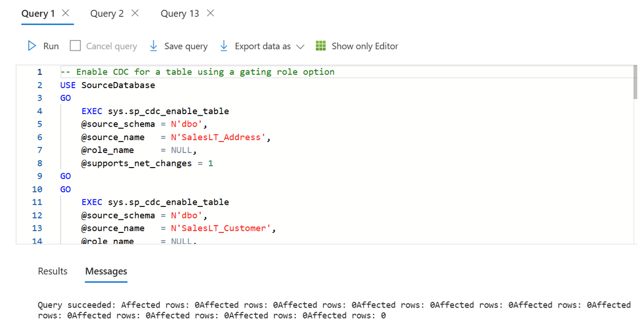Click the editor vertical scrollbar thumb
Image resolution: width=644 pixels, height=331 pixels.
635,82
